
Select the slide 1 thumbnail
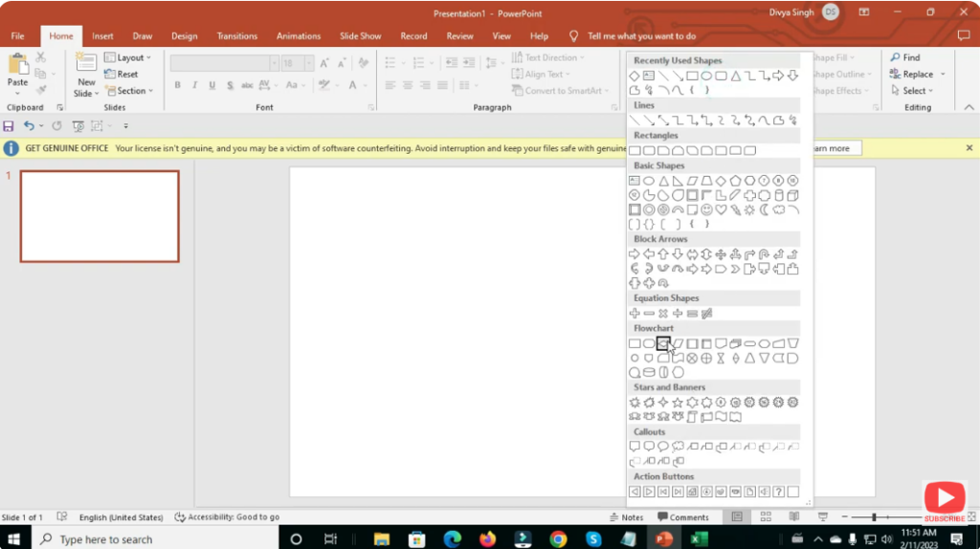point(100,216)
